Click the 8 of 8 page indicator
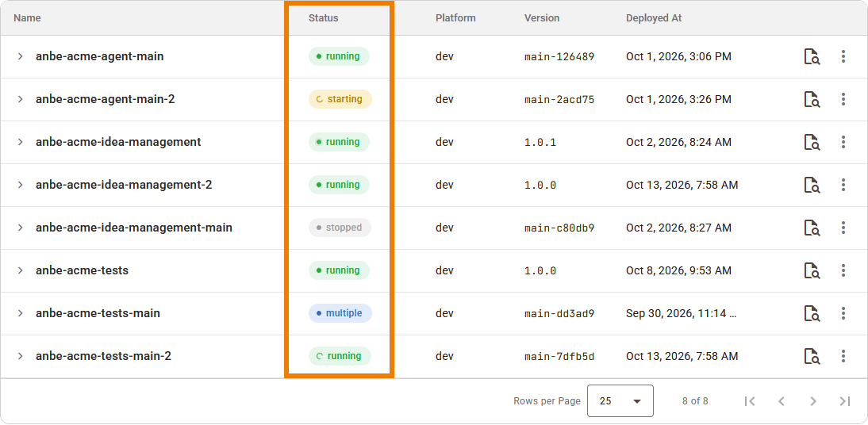This screenshot has height=425, width=868. point(695,401)
